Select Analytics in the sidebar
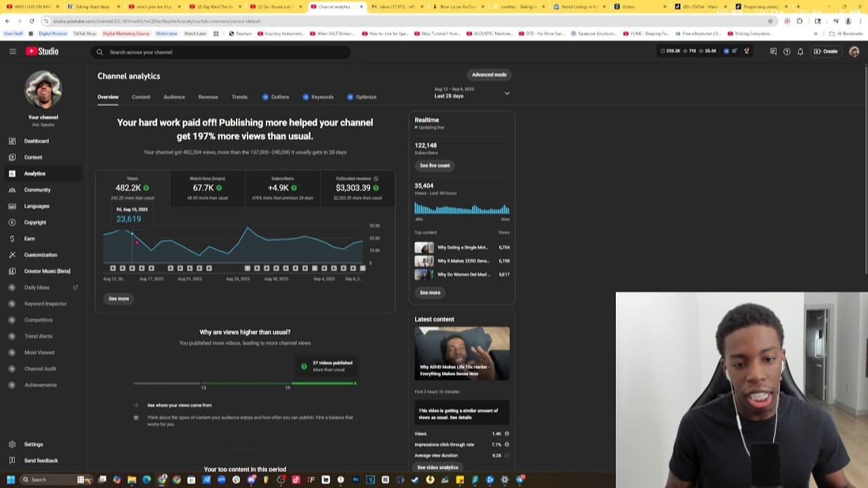This screenshot has width=868, height=488. coord(43,174)
